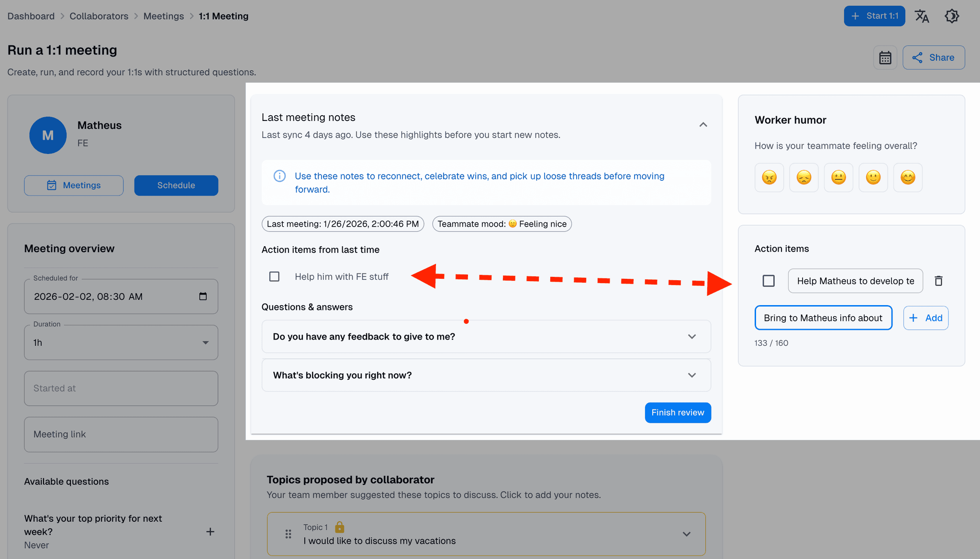Add the top priority question via plus icon
The width and height of the screenshot is (980, 559).
click(210, 532)
